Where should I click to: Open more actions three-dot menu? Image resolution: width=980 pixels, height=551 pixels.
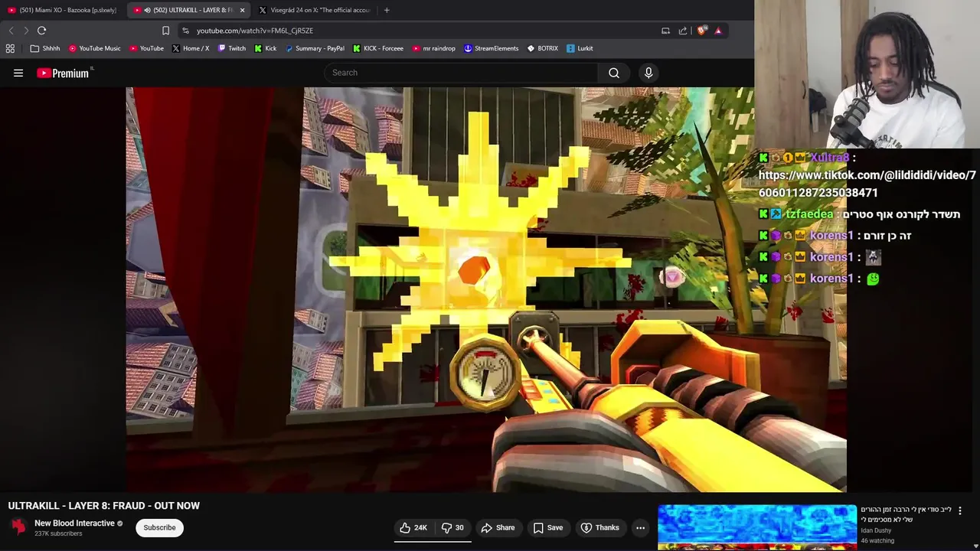[x=640, y=527]
